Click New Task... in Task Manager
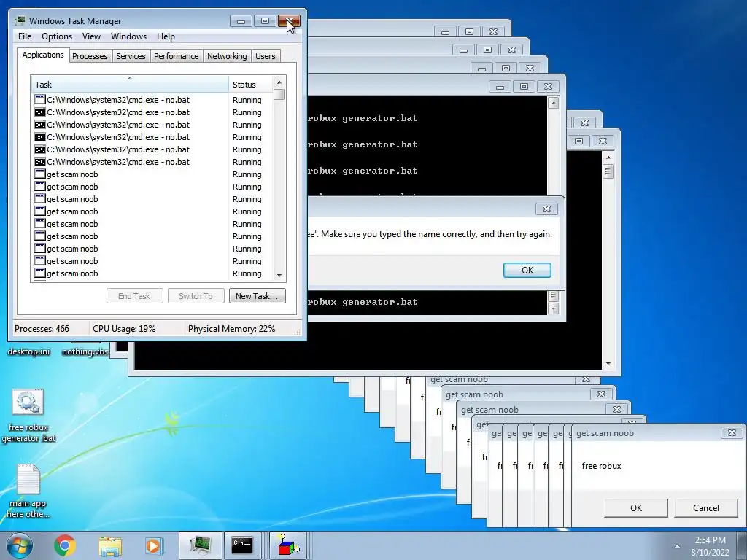The width and height of the screenshot is (747, 560). (257, 296)
